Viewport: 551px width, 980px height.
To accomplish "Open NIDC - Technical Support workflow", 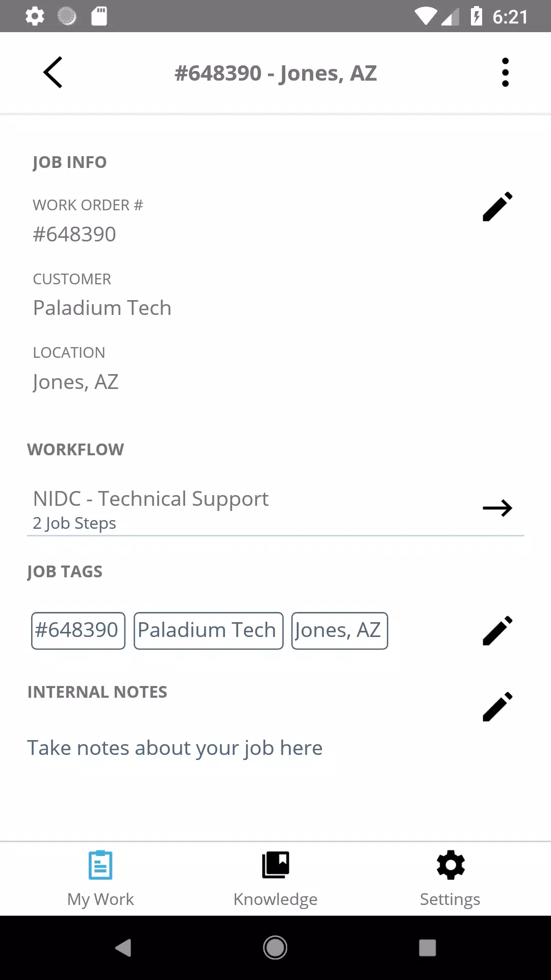I will pos(151,499).
